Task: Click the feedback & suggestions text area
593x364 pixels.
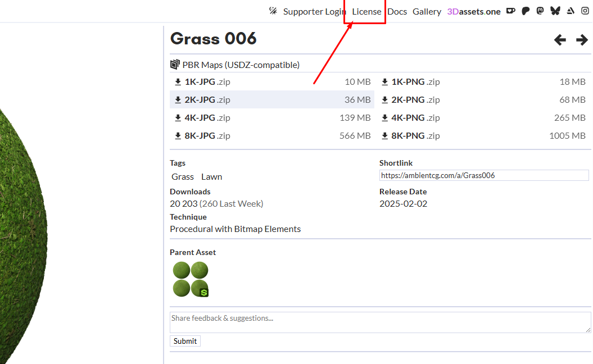Action: click(x=380, y=322)
